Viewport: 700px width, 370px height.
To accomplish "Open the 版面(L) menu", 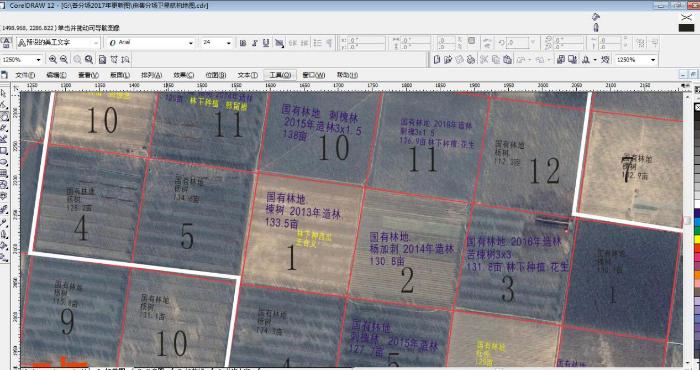I will [120, 75].
